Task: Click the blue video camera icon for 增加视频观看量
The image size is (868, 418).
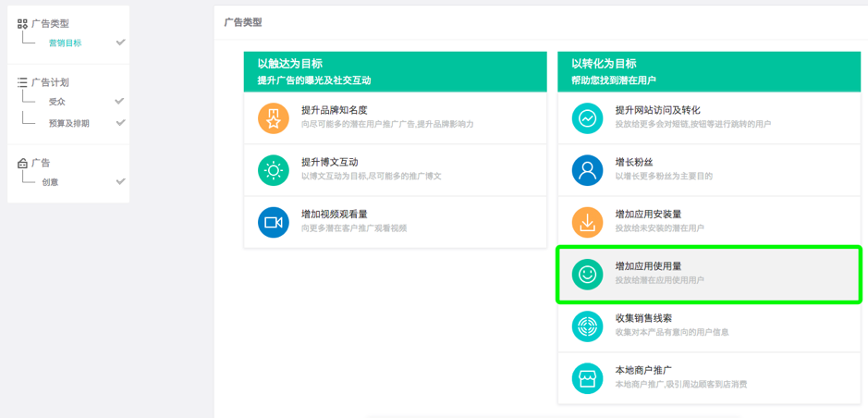Action: [x=274, y=223]
